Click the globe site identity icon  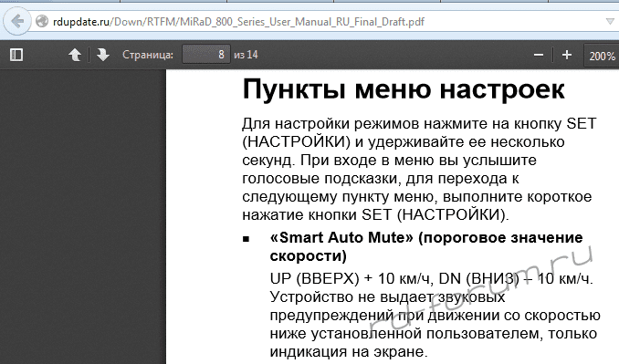pos(42,21)
